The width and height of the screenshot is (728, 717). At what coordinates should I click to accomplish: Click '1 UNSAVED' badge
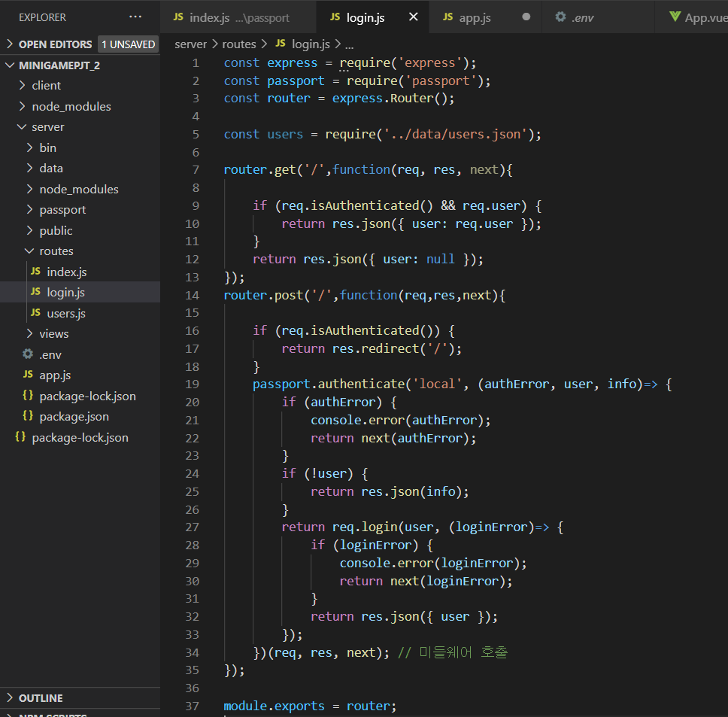pyautogui.click(x=128, y=44)
